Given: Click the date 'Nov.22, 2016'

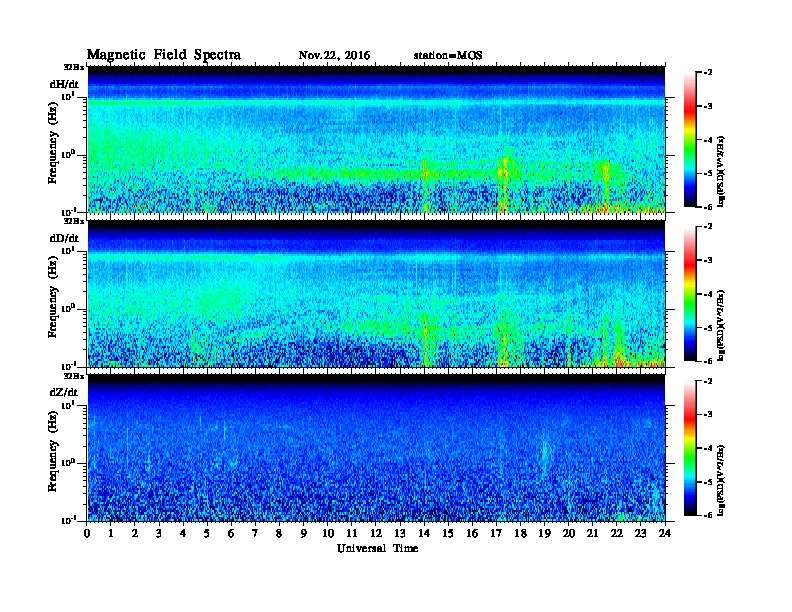Looking at the screenshot, I should (334, 56).
